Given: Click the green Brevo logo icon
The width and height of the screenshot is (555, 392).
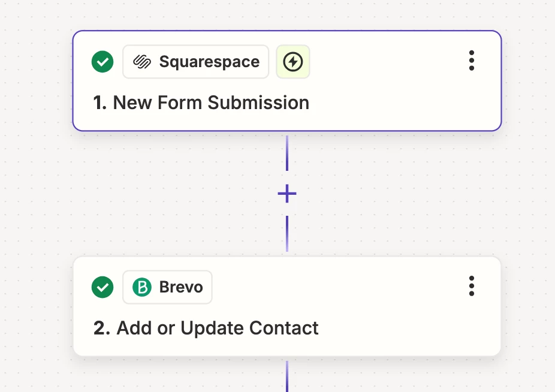Looking at the screenshot, I should pyautogui.click(x=142, y=287).
